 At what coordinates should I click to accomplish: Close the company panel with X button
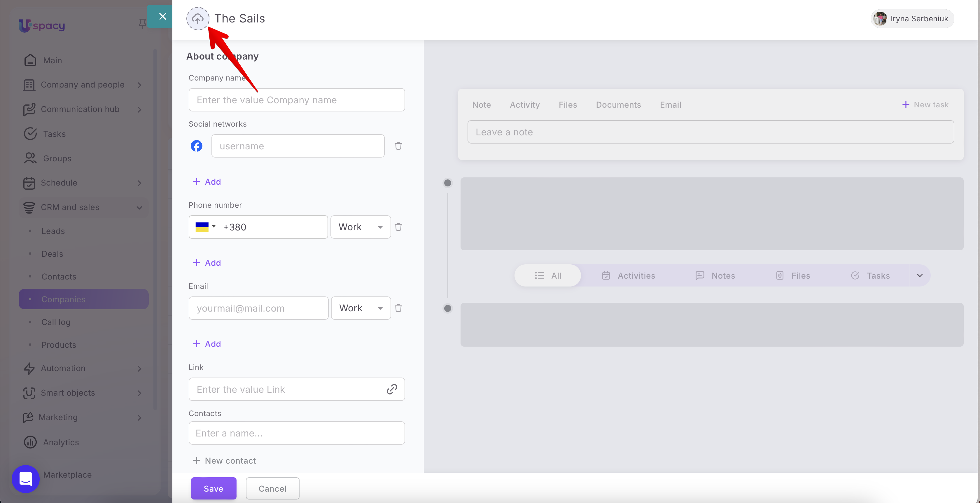point(162,16)
